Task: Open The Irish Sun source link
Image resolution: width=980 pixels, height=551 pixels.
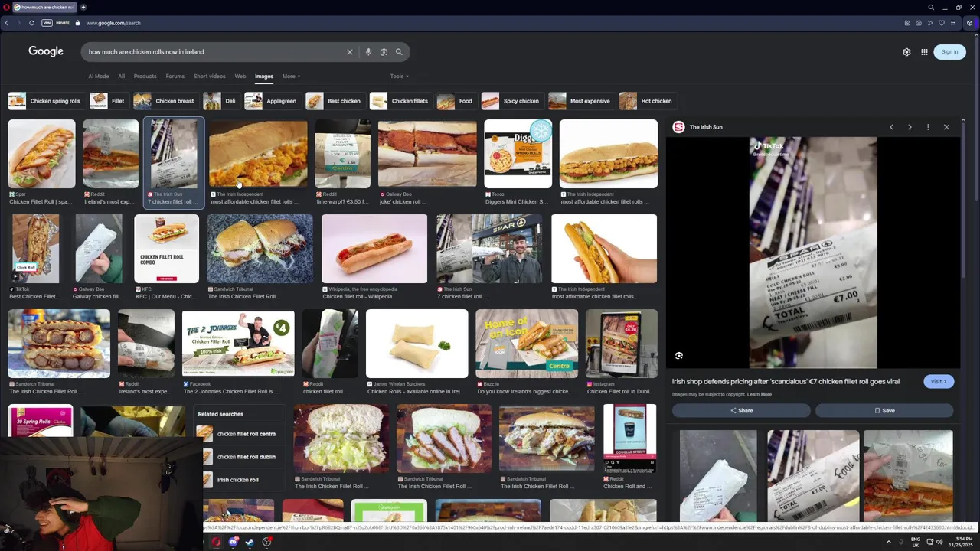Action: 698,127
